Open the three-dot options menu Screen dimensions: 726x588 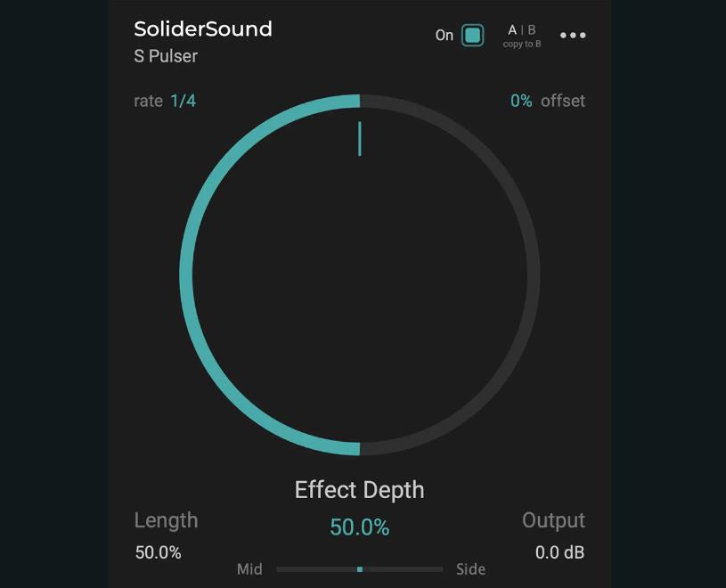(573, 36)
